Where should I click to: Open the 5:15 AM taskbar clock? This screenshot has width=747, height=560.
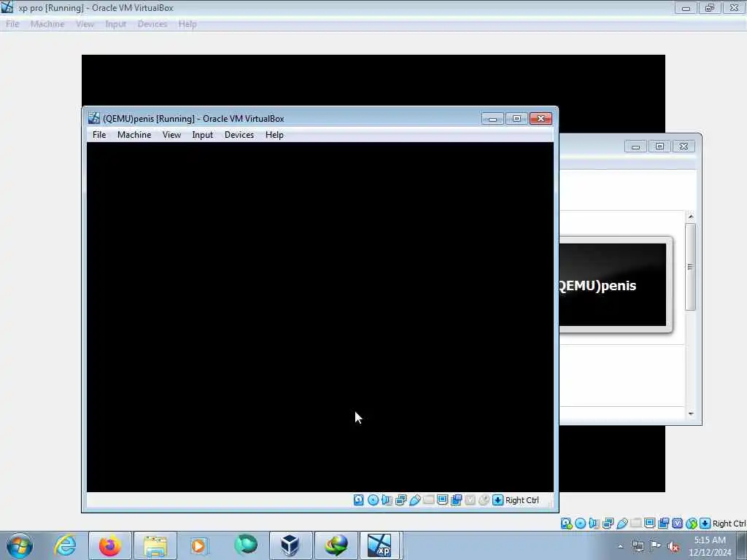pos(710,546)
